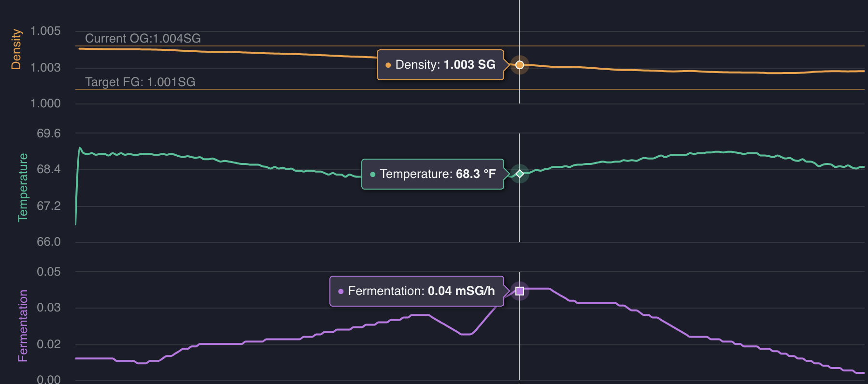Click the green diamond marker on temperature line

click(519, 174)
